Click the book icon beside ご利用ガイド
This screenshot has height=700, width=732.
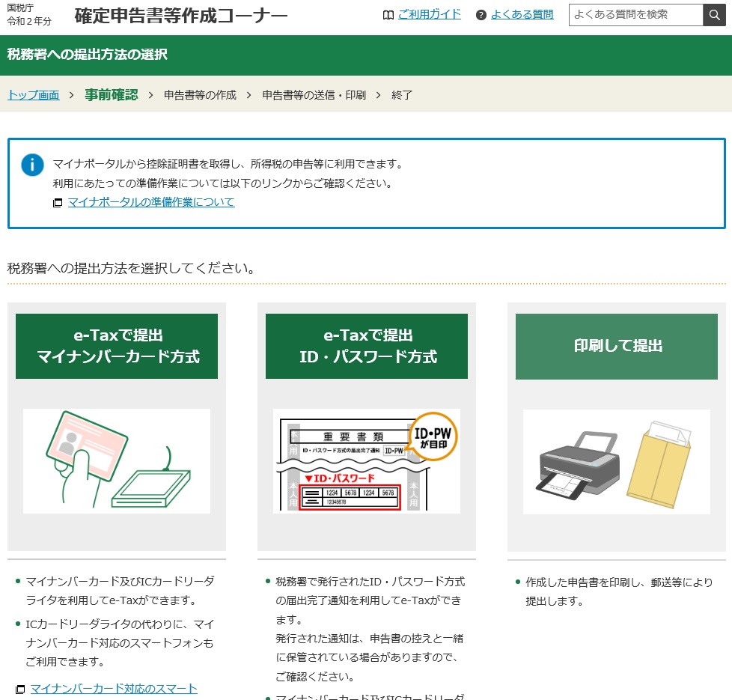(388, 16)
